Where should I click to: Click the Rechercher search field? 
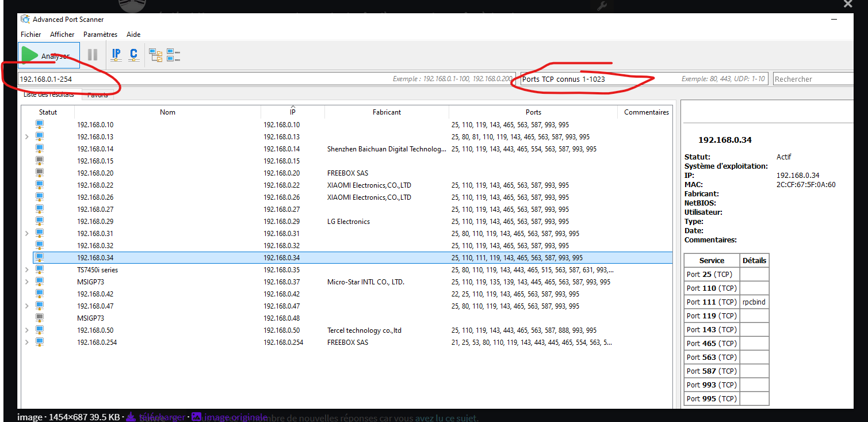point(813,79)
